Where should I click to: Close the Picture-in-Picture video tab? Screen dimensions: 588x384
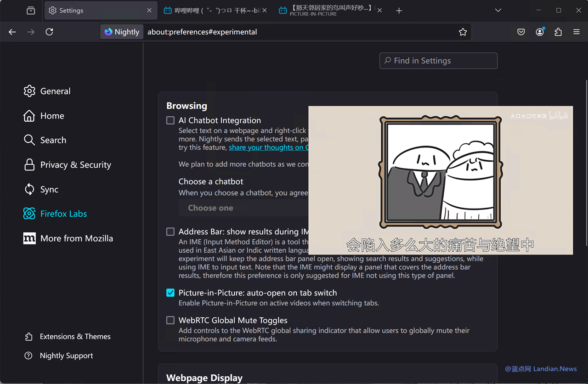379,10
